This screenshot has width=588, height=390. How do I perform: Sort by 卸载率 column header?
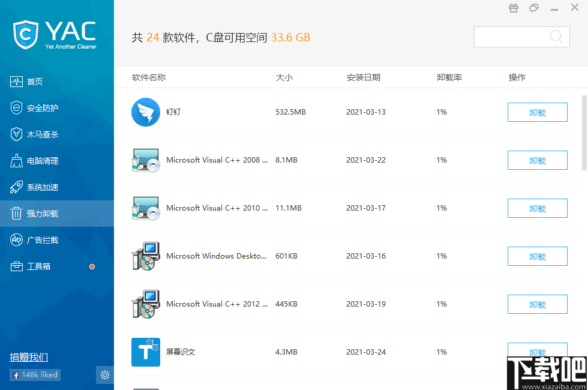(x=449, y=77)
